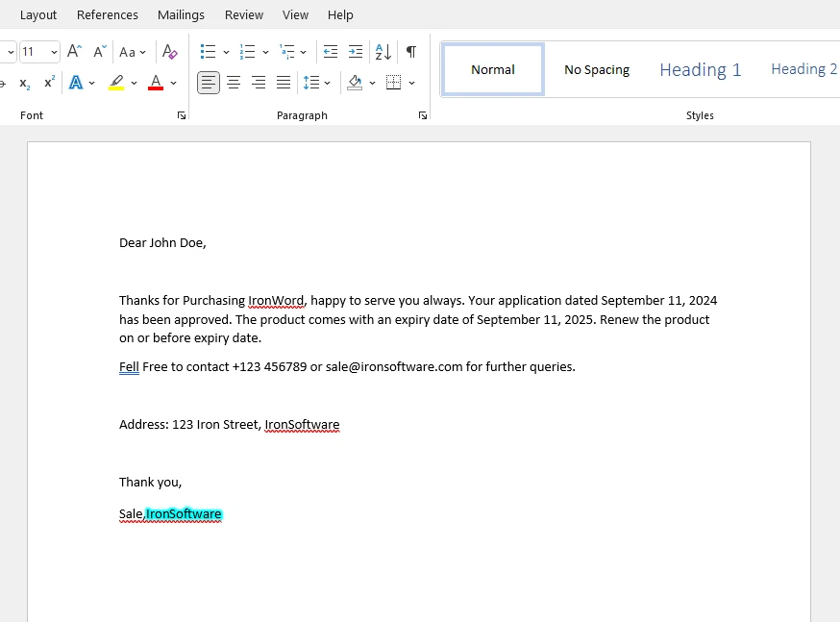Select the No Spacing style
Image resolution: width=840 pixels, height=622 pixels.
(597, 69)
